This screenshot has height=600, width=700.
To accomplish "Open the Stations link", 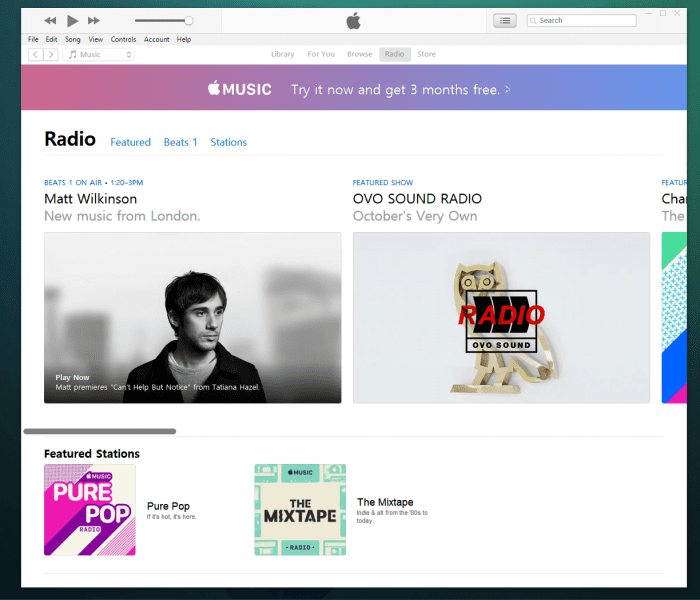I will (x=229, y=142).
